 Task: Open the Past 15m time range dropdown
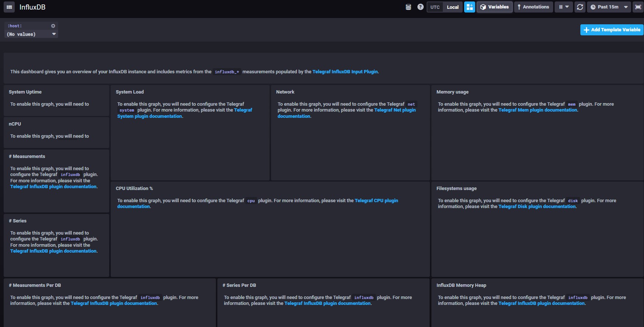pos(609,7)
